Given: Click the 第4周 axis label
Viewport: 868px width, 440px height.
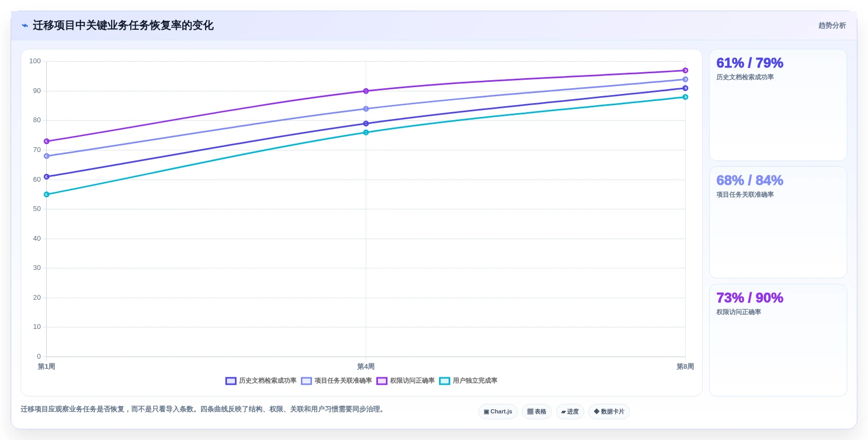Looking at the screenshot, I should click(x=366, y=367).
